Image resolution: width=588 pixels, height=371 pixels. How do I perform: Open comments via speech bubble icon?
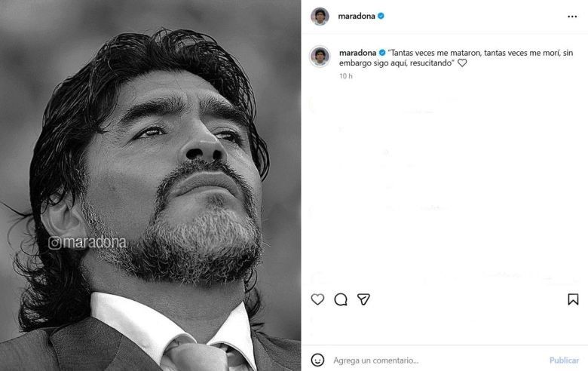click(341, 299)
